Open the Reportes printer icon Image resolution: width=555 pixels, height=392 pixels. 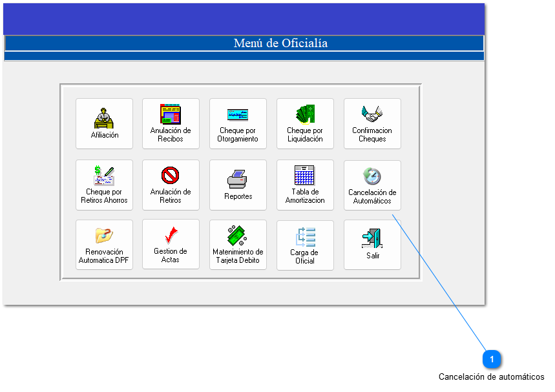point(238,185)
